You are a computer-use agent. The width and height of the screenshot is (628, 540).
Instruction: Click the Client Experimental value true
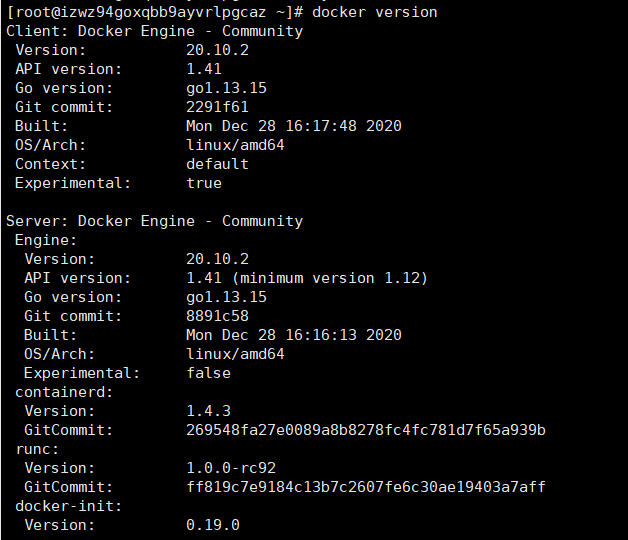[x=204, y=183]
